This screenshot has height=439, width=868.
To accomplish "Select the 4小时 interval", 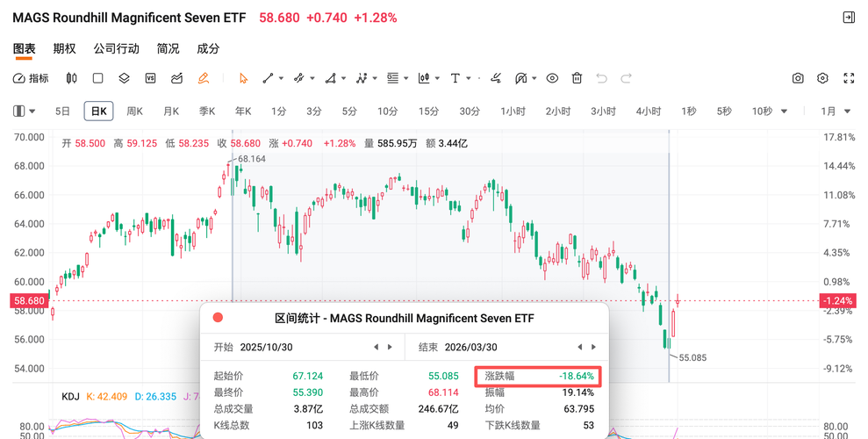I will 649,112.
